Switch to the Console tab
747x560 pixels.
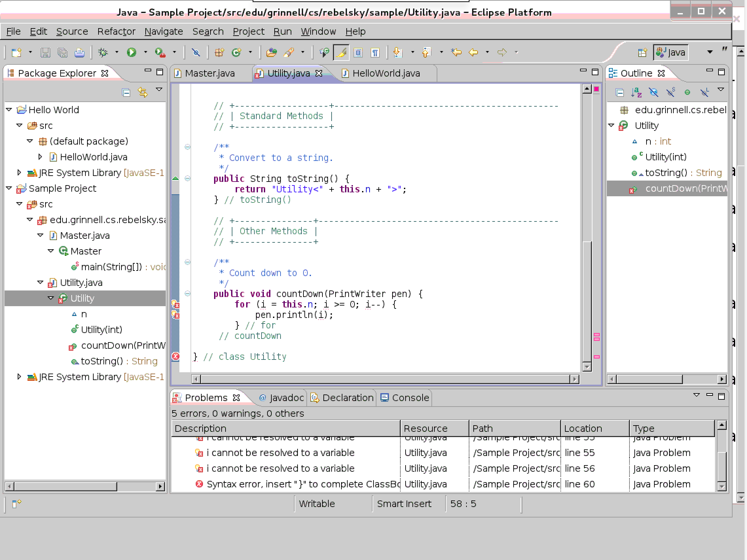(x=405, y=398)
